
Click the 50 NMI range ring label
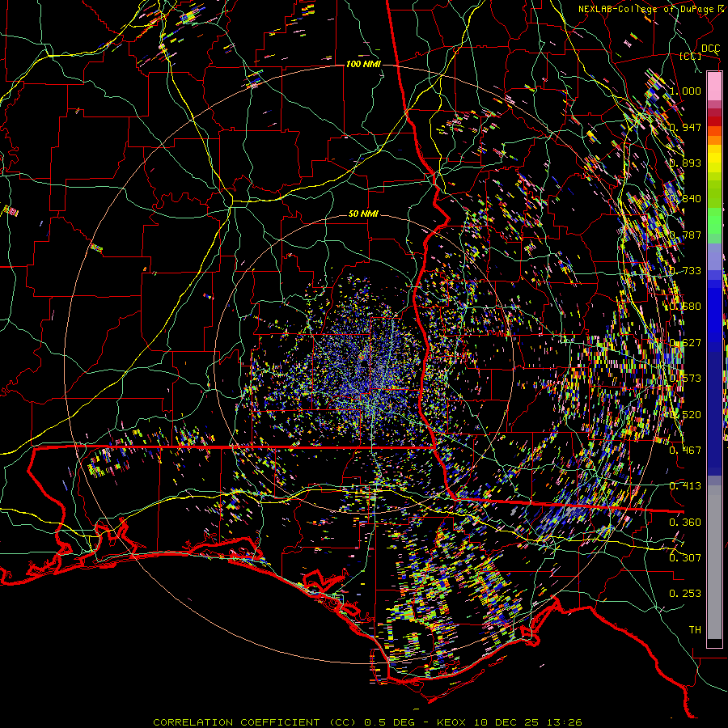(x=363, y=214)
